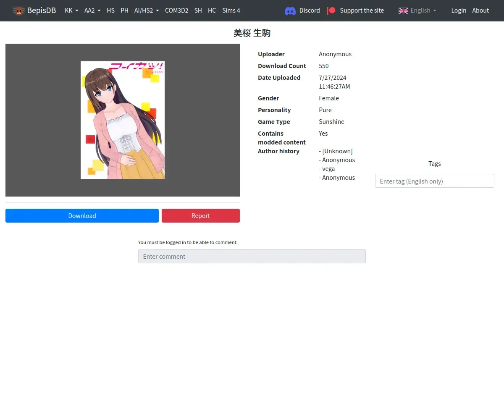Click the Game Type value Sunshine
The height and width of the screenshot is (420, 504).
[x=331, y=122]
